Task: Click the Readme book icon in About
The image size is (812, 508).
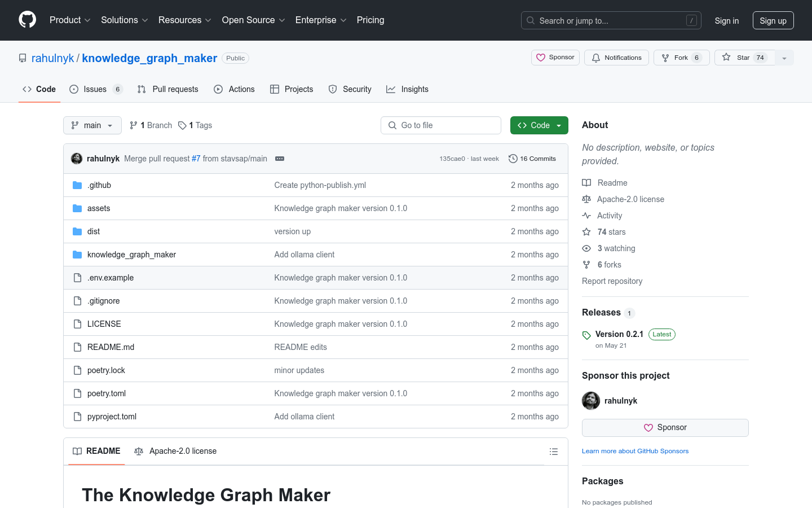Action: tap(586, 182)
